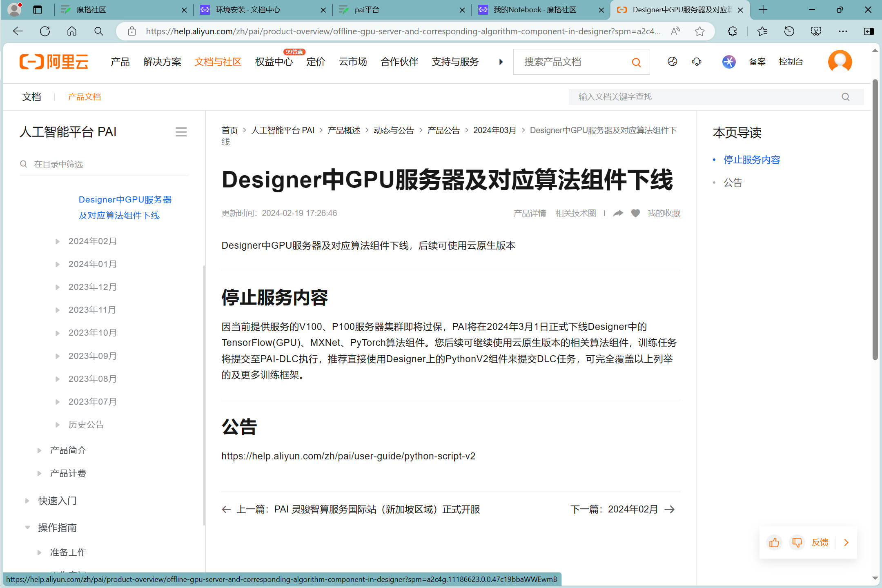Click the 在目录中筛选 filter field
Viewport: 882px width, 588px height.
click(104, 164)
